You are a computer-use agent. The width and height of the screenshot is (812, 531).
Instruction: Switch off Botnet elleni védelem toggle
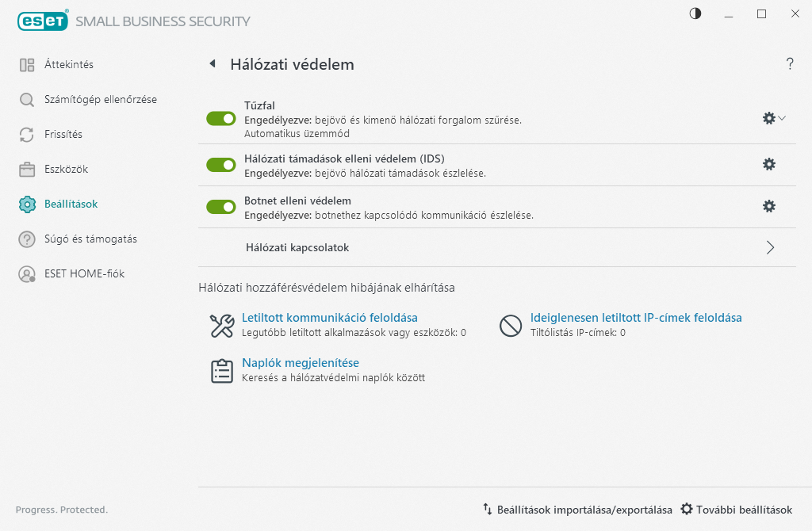pos(221,207)
